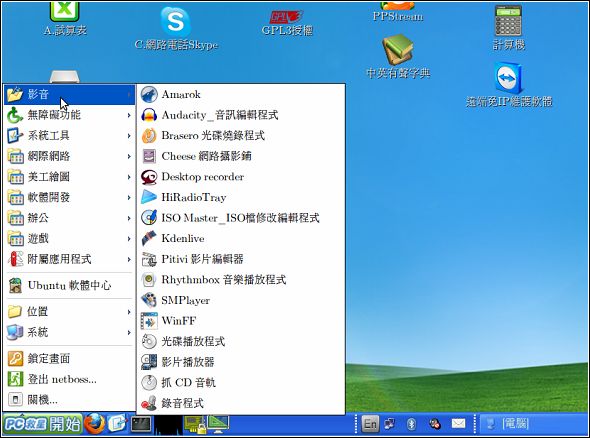Choose 登出 netboss... menu entry
This screenshot has height=438, width=590.
pos(70,379)
